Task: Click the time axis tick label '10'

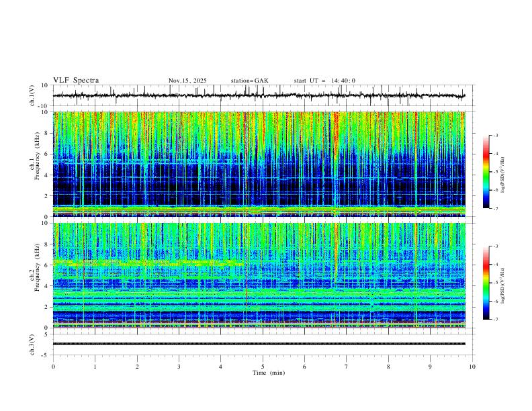Action: click(472, 367)
